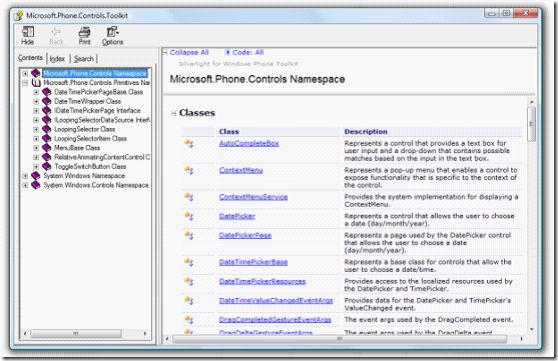Open the ContextMenu class link
This screenshot has width=558, height=361.
[241, 170]
